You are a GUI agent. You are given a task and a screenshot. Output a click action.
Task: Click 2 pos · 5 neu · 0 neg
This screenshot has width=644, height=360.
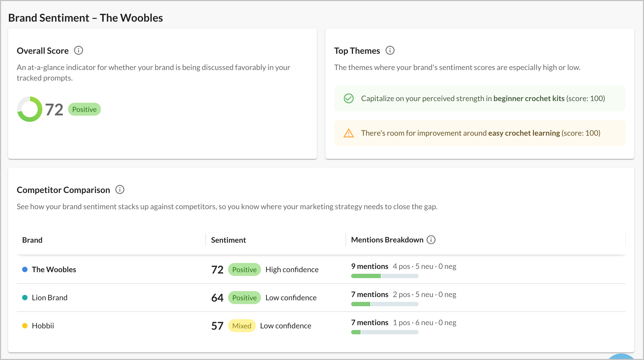pos(425,294)
